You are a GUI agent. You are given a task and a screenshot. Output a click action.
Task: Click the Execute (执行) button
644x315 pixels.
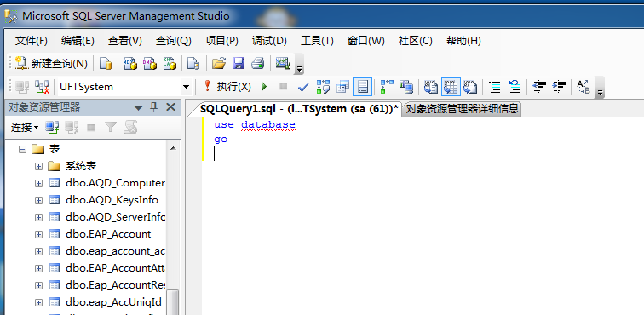(x=227, y=87)
